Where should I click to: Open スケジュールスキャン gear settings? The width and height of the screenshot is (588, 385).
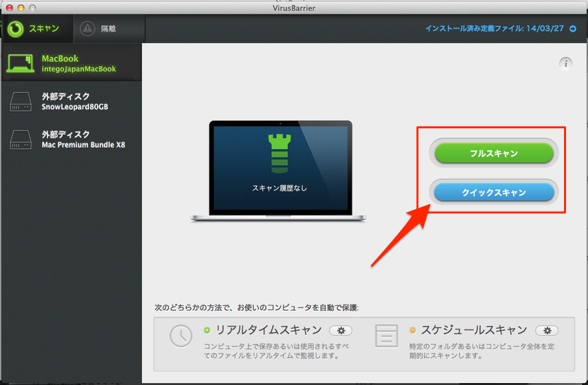coord(547,330)
